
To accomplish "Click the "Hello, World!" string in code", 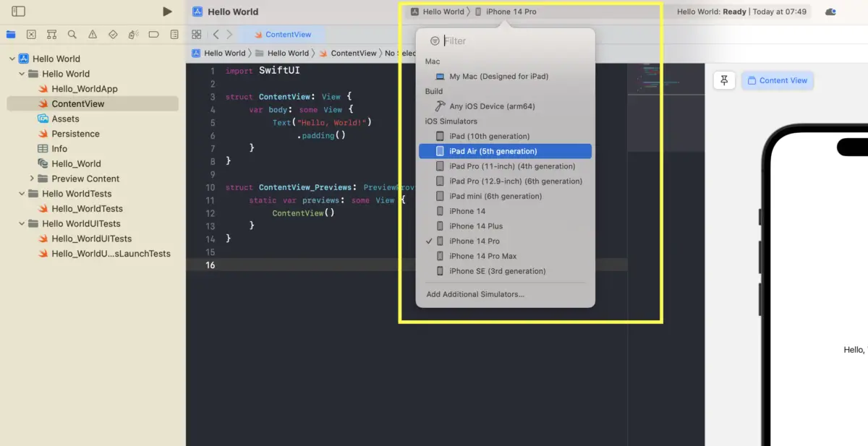I will coord(332,122).
